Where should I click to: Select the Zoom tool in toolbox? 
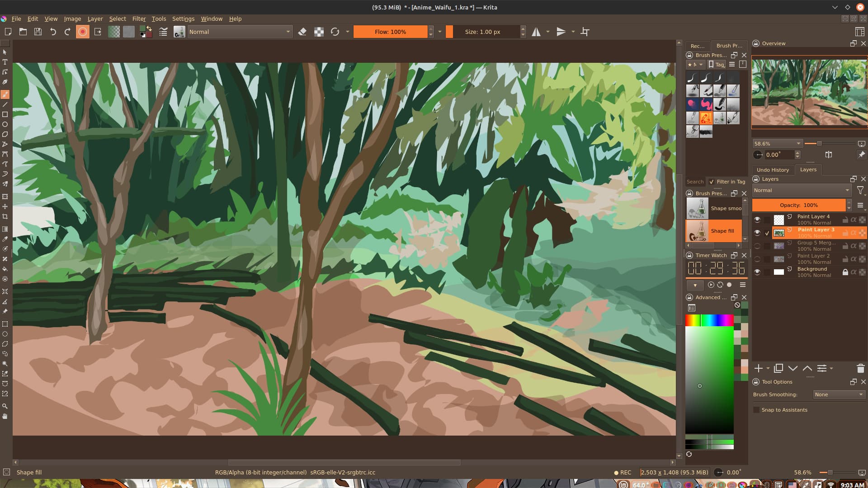5,406
